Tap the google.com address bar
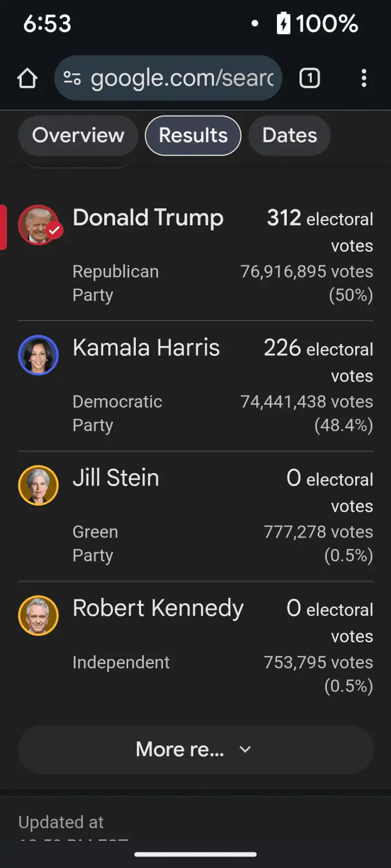The image size is (391, 868). pyautogui.click(x=182, y=78)
